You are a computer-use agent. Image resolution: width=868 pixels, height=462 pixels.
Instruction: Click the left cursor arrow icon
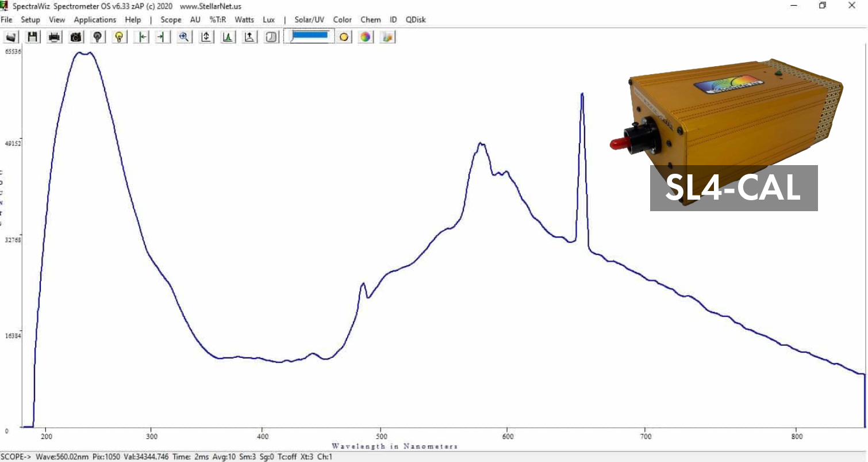(142, 37)
